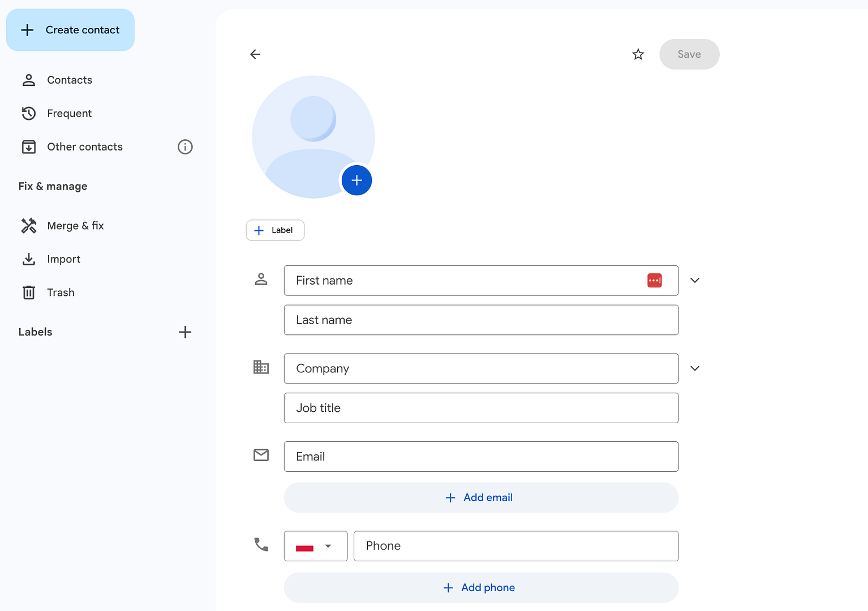Open Contacts in the sidebar
Viewport: 868px width, 611px height.
69,80
